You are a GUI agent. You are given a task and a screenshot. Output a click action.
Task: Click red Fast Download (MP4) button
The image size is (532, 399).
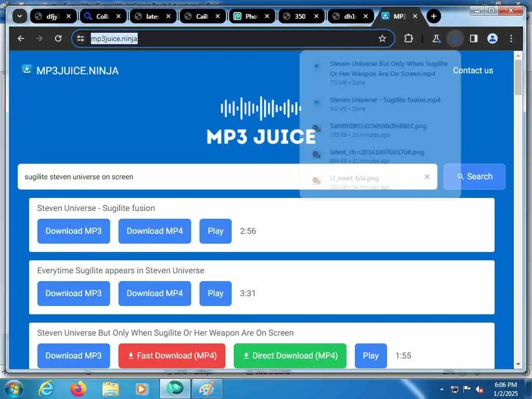[x=172, y=355]
